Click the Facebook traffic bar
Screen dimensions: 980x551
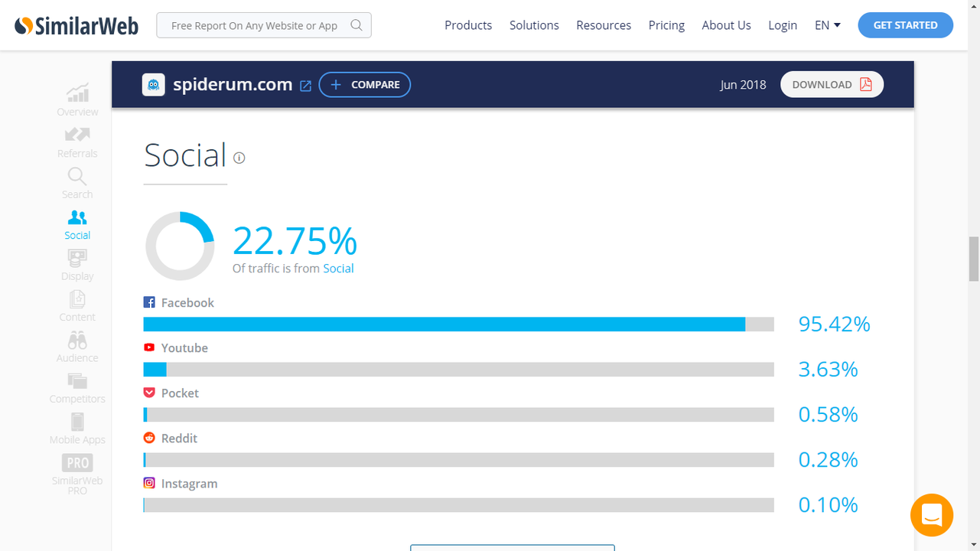[x=459, y=324]
